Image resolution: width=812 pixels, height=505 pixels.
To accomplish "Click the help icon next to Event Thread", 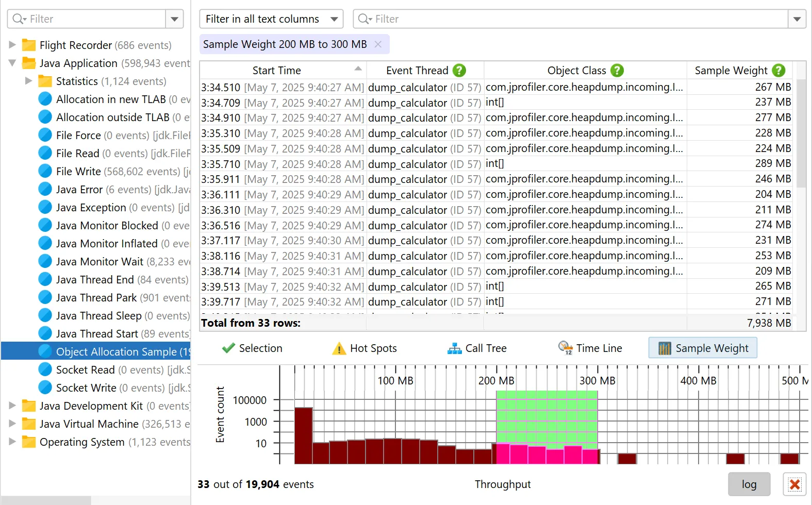I will pos(459,71).
